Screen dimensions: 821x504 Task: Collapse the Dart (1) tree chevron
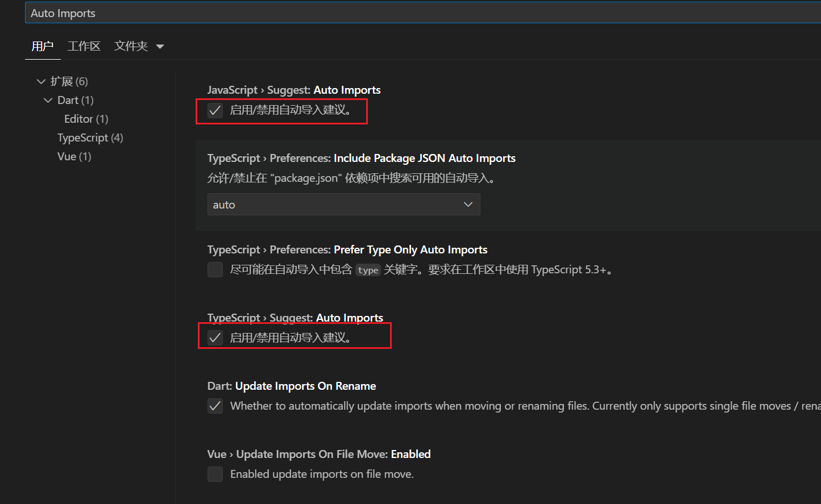(x=48, y=100)
